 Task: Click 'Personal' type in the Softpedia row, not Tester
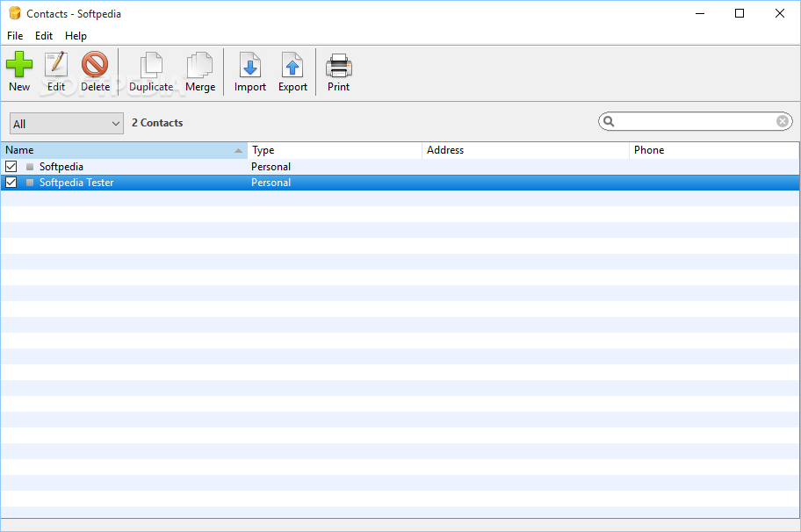click(x=271, y=167)
